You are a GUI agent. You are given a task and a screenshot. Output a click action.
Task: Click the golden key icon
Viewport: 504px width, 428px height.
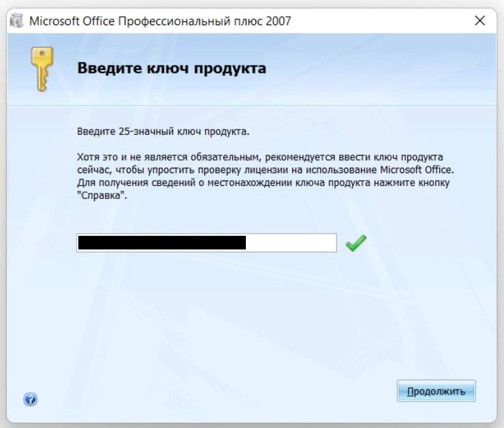pyautogui.click(x=42, y=69)
